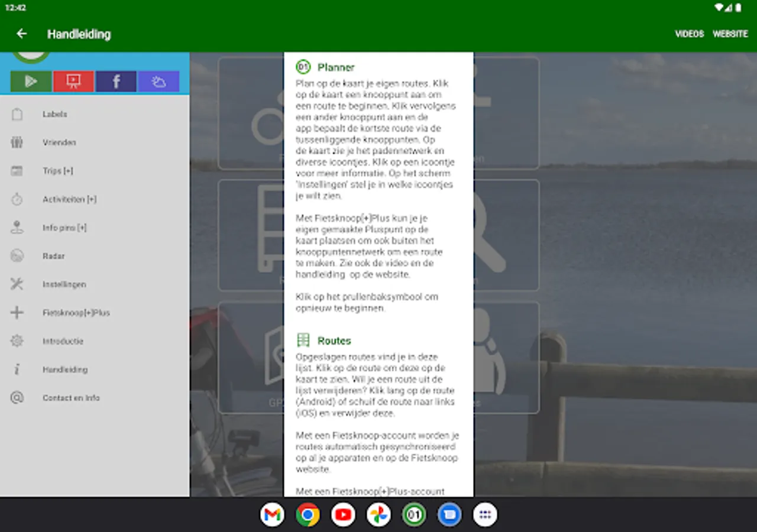757x532 pixels.
Task: Open Contact en Info entry
Action: tap(95, 398)
